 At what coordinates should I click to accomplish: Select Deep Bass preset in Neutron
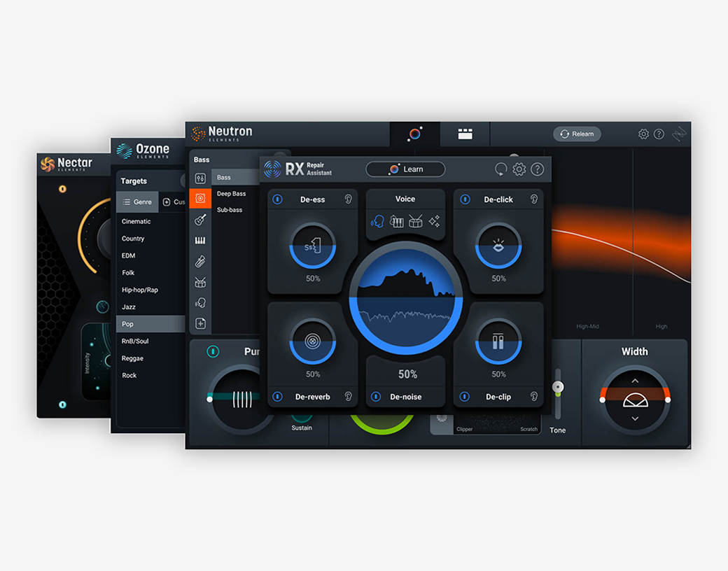point(235,194)
